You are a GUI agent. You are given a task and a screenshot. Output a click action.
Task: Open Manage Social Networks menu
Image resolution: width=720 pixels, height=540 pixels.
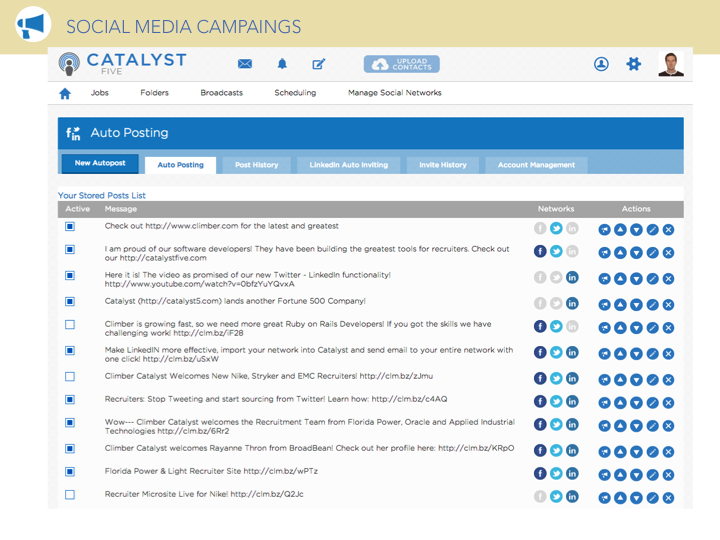394,93
